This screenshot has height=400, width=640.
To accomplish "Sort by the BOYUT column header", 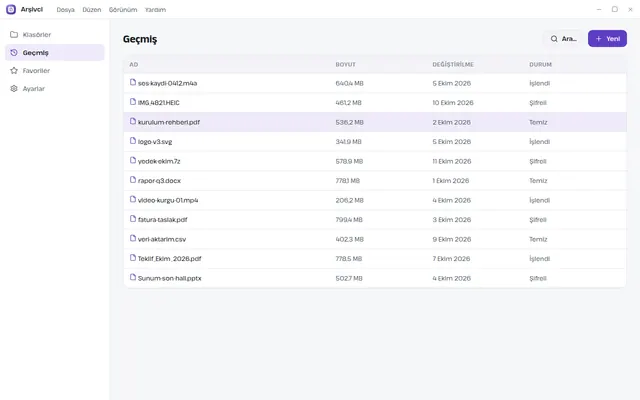I will click(x=345, y=64).
